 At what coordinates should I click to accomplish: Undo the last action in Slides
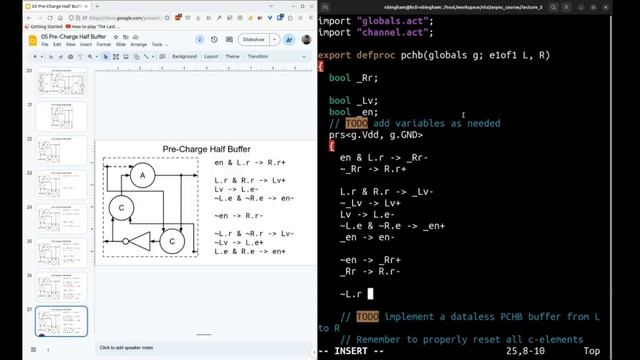(51, 57)
